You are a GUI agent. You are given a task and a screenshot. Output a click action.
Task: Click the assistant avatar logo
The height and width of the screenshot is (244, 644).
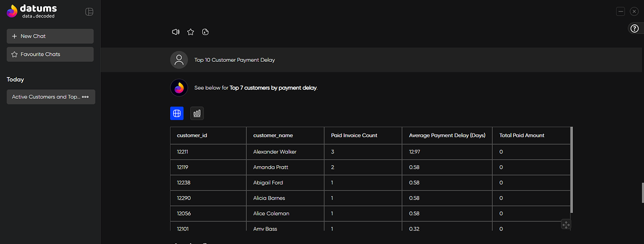(x=179, y=88)
